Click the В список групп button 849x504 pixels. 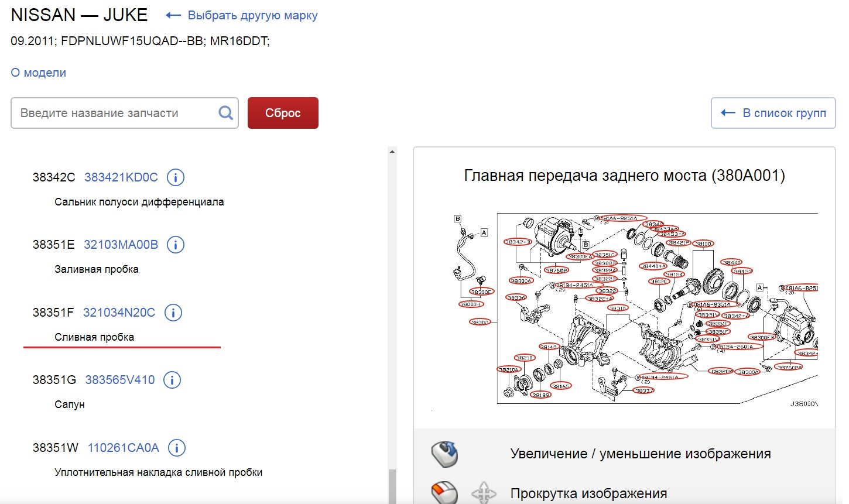tap(773, 113)
